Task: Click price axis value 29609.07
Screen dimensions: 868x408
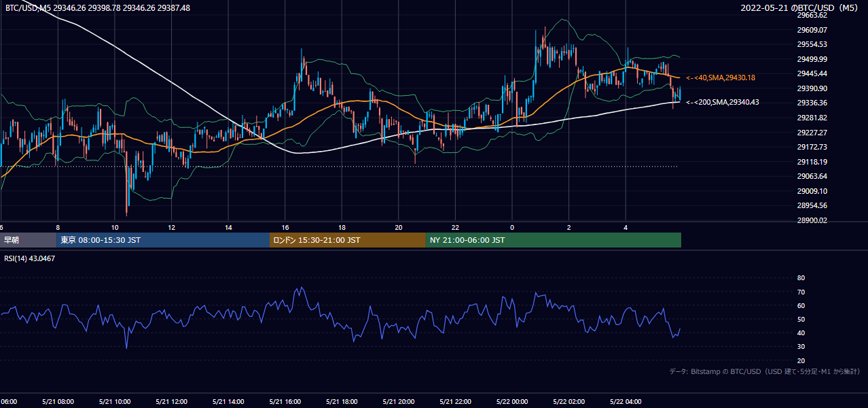Action: 812,30
